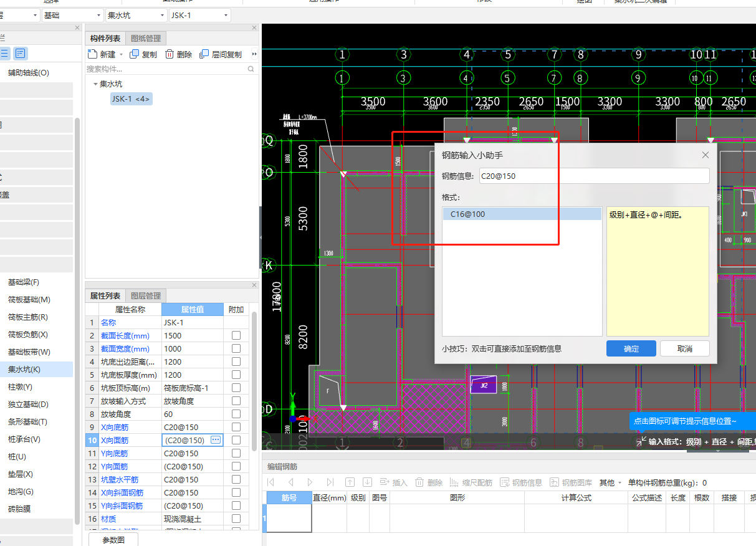Click the 参数图 button

[x=113, y=540]
